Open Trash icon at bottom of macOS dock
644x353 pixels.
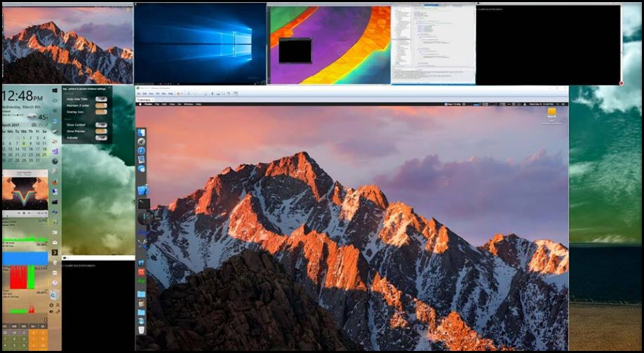click(x=141, y=330)
